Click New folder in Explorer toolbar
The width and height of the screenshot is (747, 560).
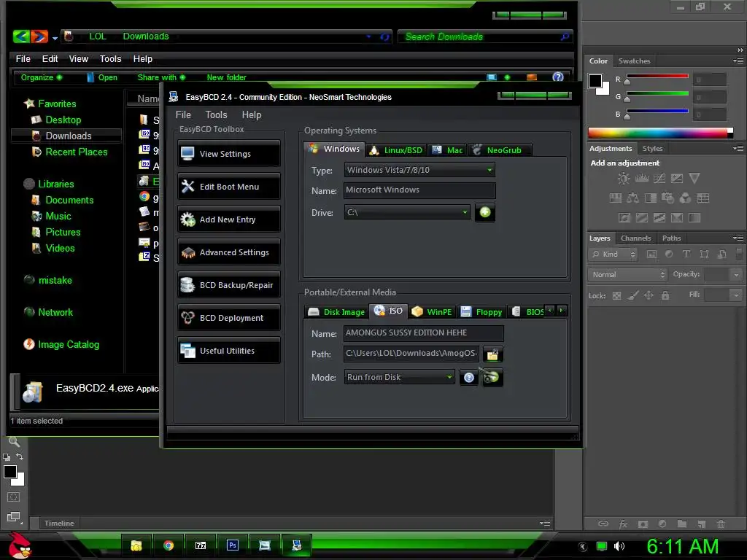tap(226, 77)
